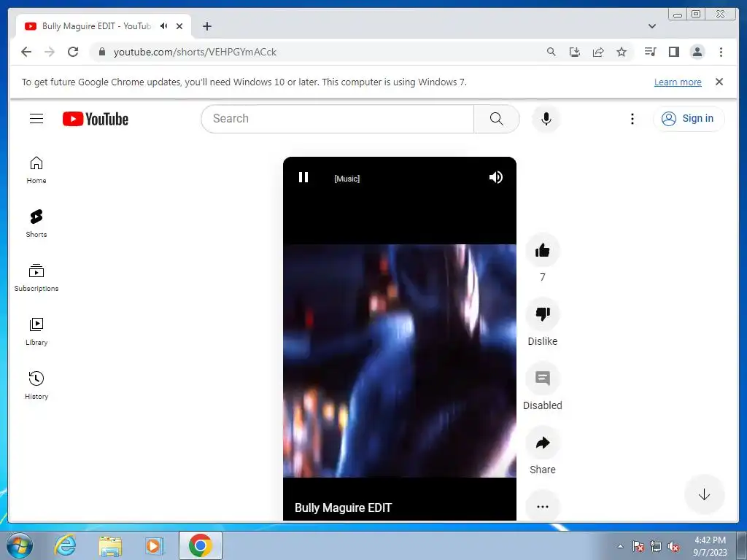Click Chrome icon in taskbar
This screenshot has height=560, width=747.
(x=200, y=545)
